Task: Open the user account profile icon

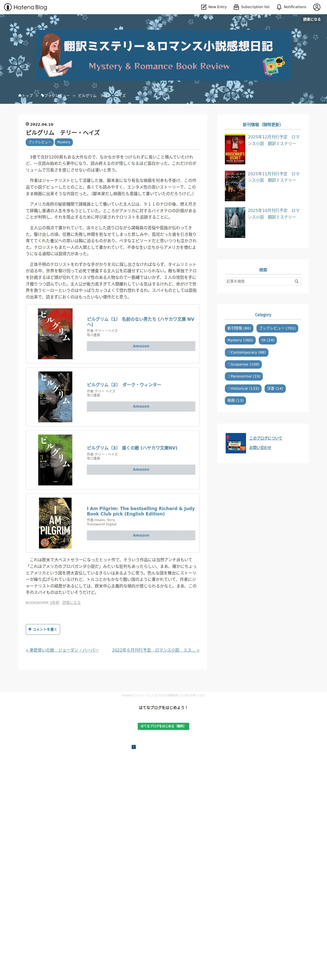Action: click(317, 7)
